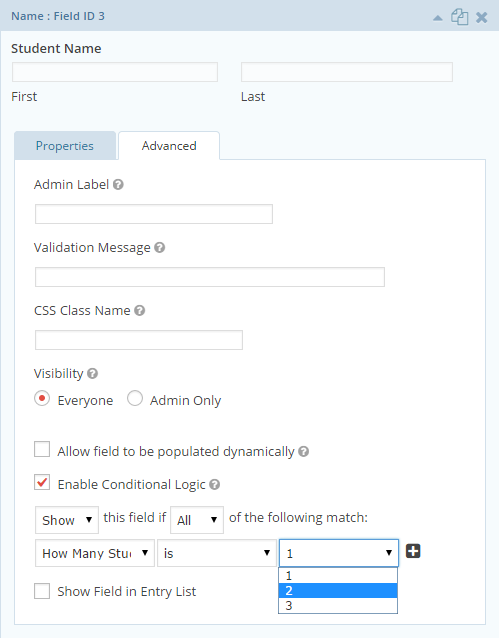Add another conditional rule with the plus icon

(x=413, y=551)
